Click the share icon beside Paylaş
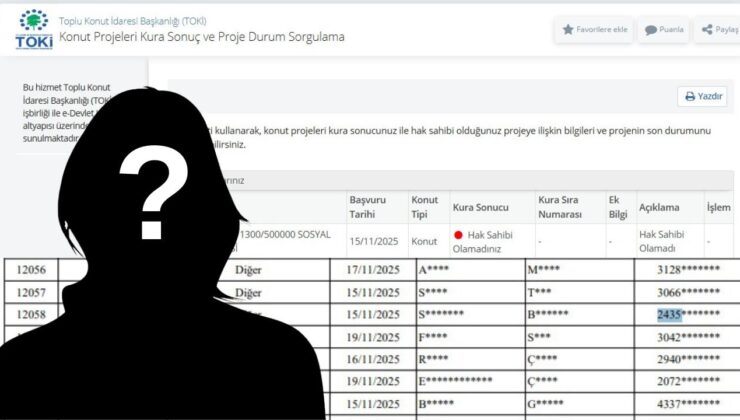Image resolution: width=740 pixels, height=420 pixels. 707,30
